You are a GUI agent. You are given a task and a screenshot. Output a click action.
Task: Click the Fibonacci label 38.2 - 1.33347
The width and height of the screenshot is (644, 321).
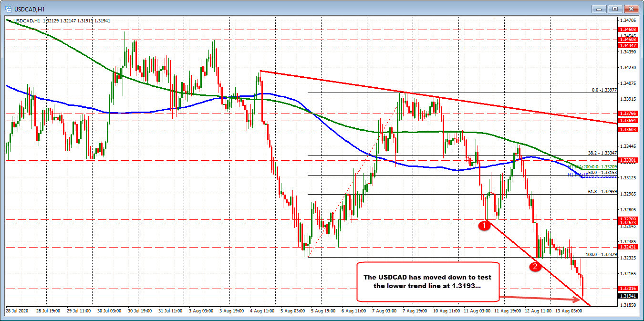point(603,153)
